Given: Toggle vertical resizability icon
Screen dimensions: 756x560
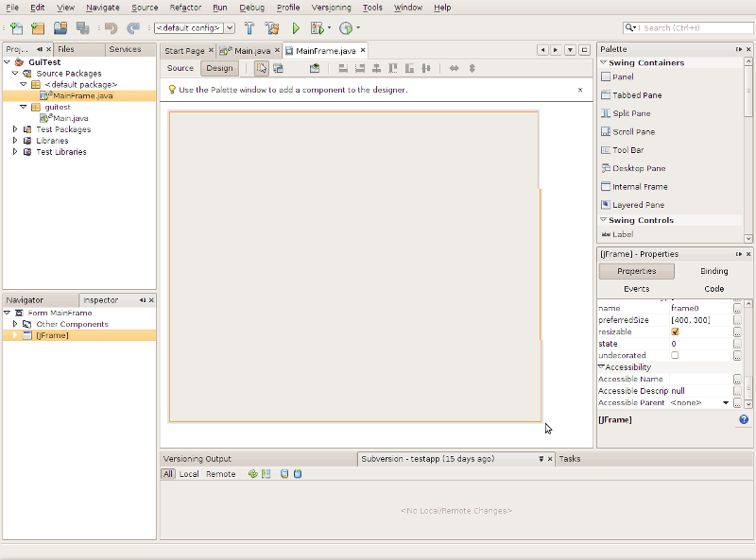Looking at the screenshot, I should [x=472, y=68].
